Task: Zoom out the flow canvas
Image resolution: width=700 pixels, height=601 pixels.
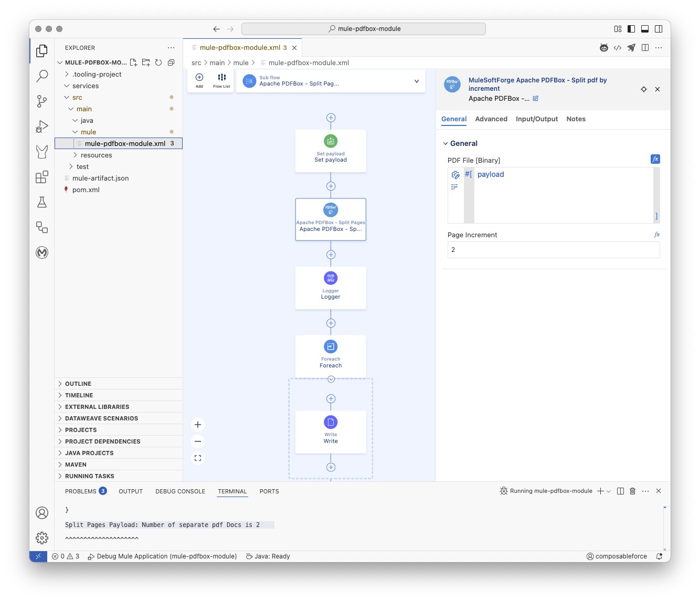Action: [198, 441]
